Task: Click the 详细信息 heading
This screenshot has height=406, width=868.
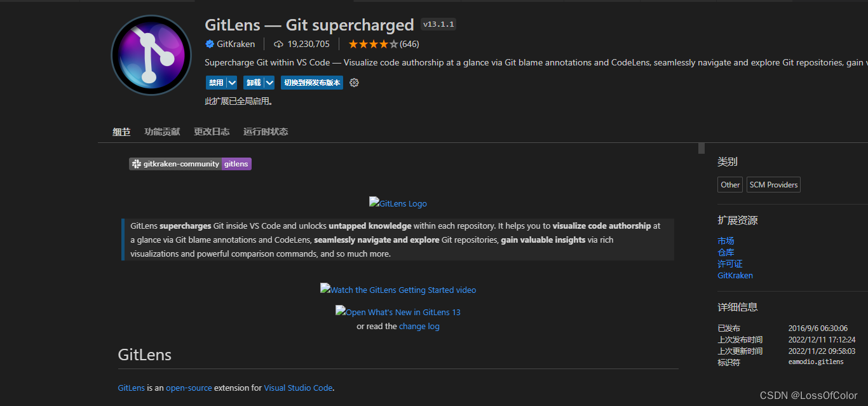Action: (738, 307)
